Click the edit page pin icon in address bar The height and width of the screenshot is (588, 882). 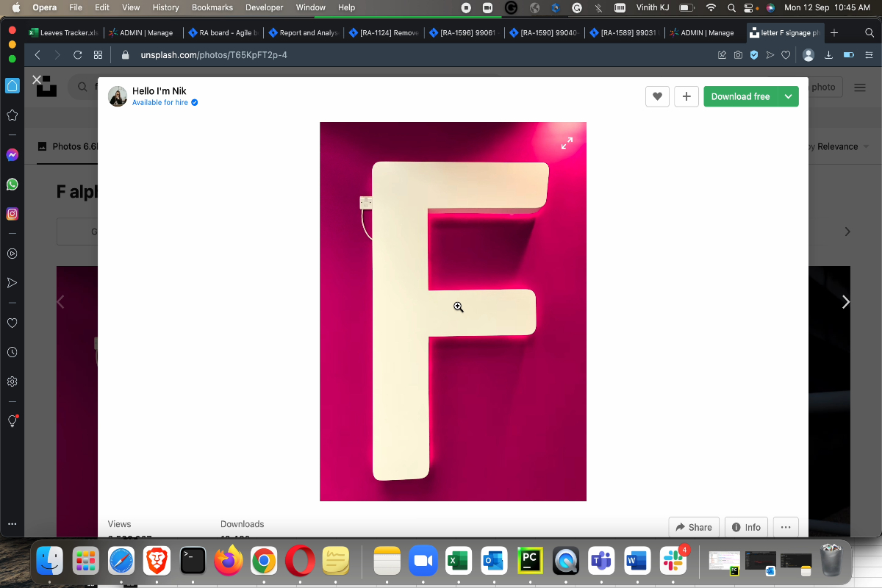(x=722, y=55)
